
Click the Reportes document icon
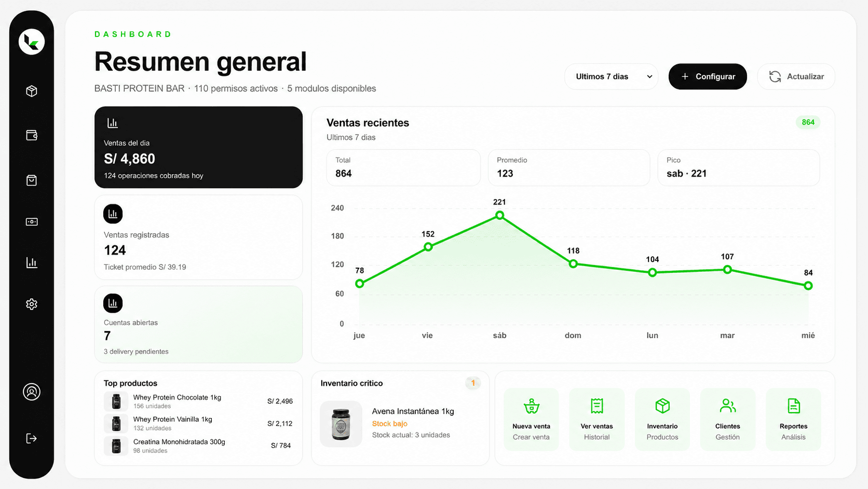794,406
